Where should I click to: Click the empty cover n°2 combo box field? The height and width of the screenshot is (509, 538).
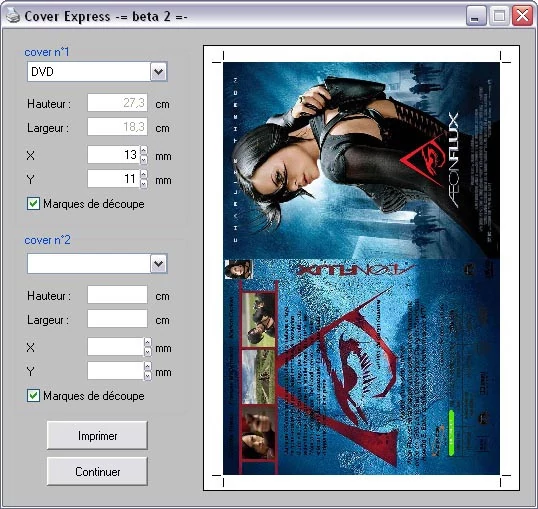click(x=97, y=264)
